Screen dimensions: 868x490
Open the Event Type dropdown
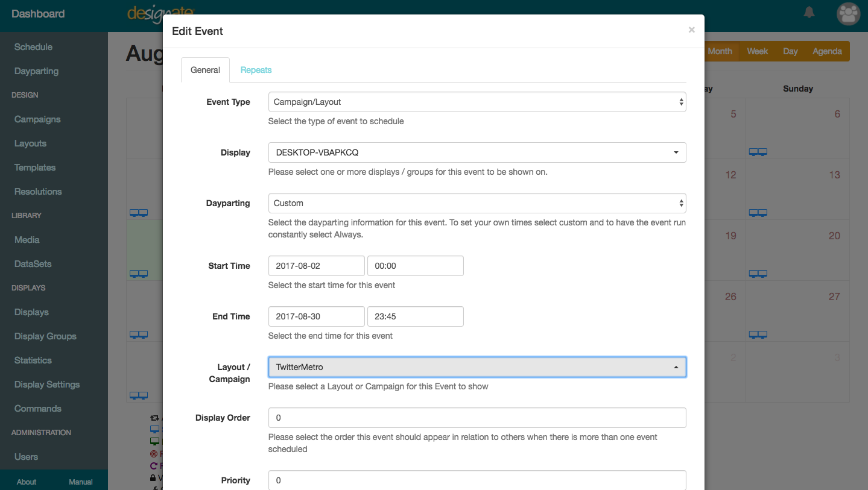(x=477, y=102)
